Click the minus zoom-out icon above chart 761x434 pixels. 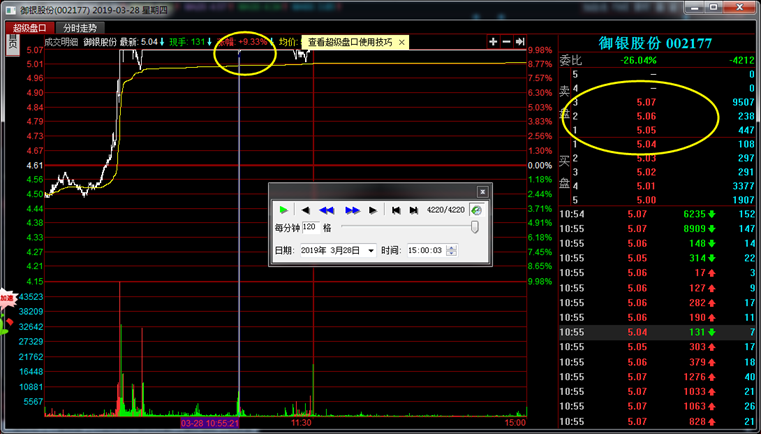pos(507,42)
